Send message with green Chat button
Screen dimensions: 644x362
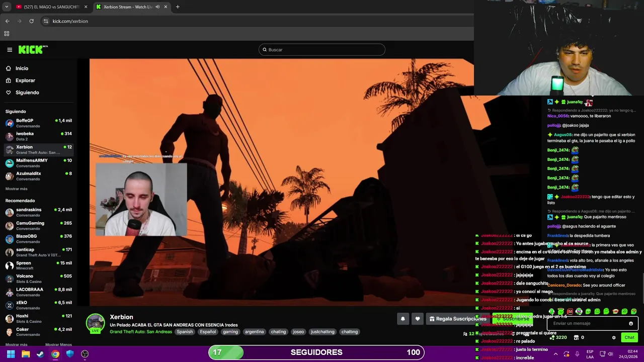[629, 337]
